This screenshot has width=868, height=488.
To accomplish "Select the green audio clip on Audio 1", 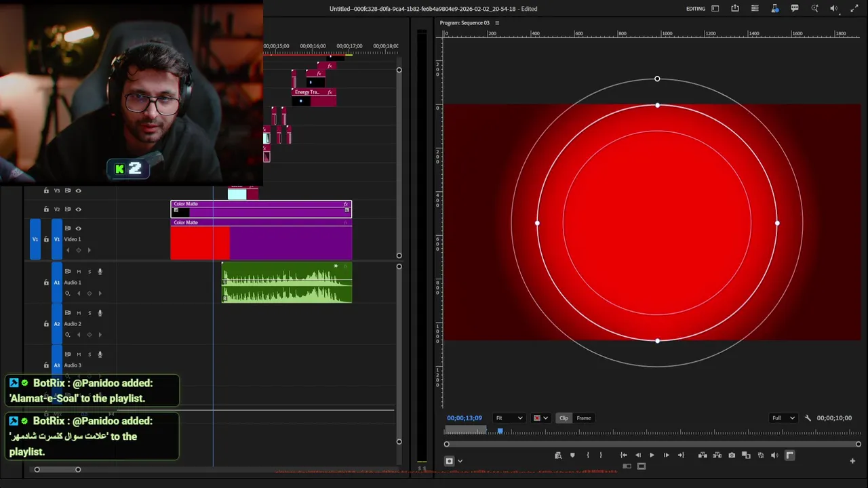I will click(287, 283).
